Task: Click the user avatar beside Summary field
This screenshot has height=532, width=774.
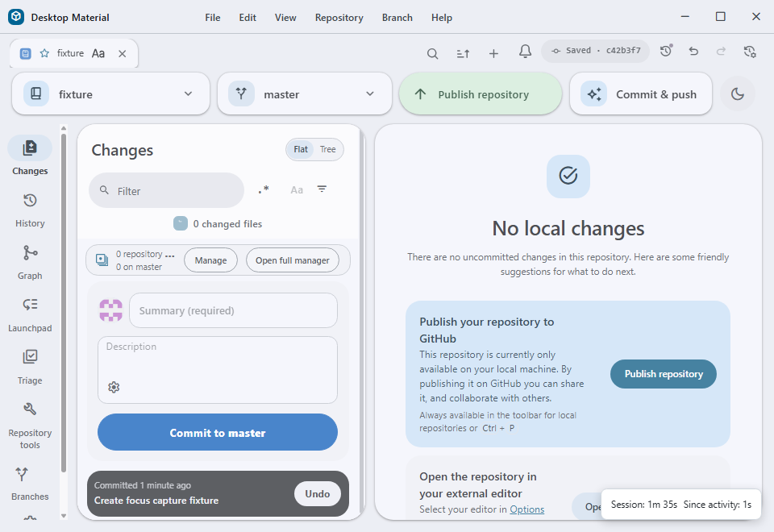Action: pyautogui.click(x=111, y=310)
